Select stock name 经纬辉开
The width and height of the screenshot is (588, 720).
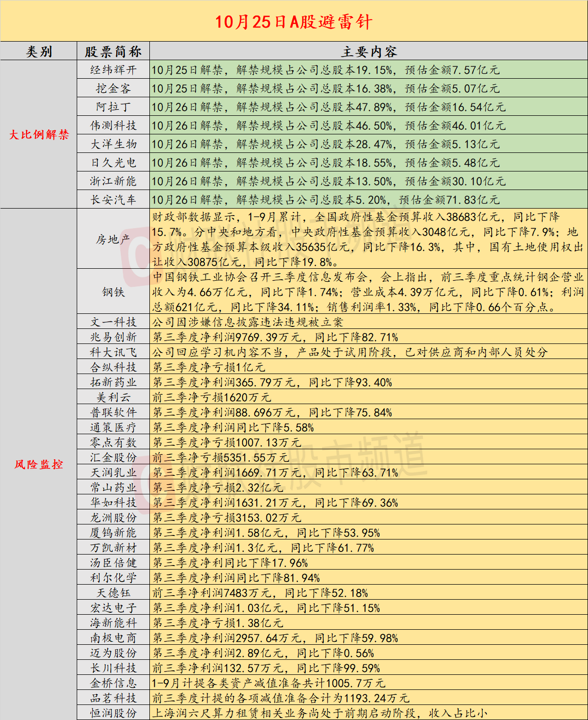pos(113,70)
